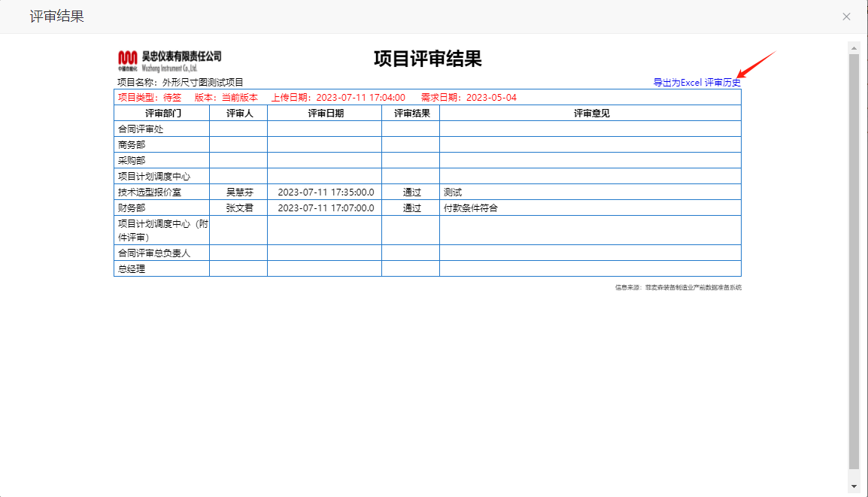Screen dimensions: 868x497
Task: Select the 评审日期 column header
Action: 325,113
